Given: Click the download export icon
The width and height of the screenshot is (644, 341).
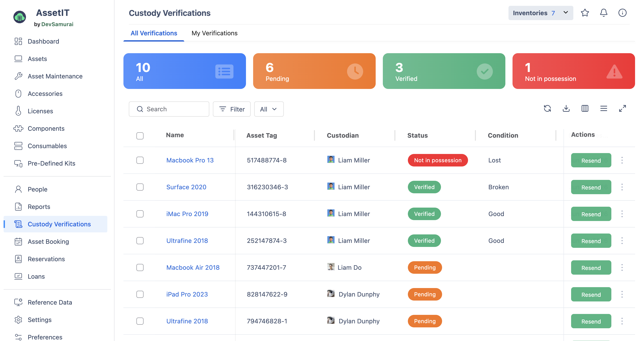Looking at the screenshot, I should 566,108.
